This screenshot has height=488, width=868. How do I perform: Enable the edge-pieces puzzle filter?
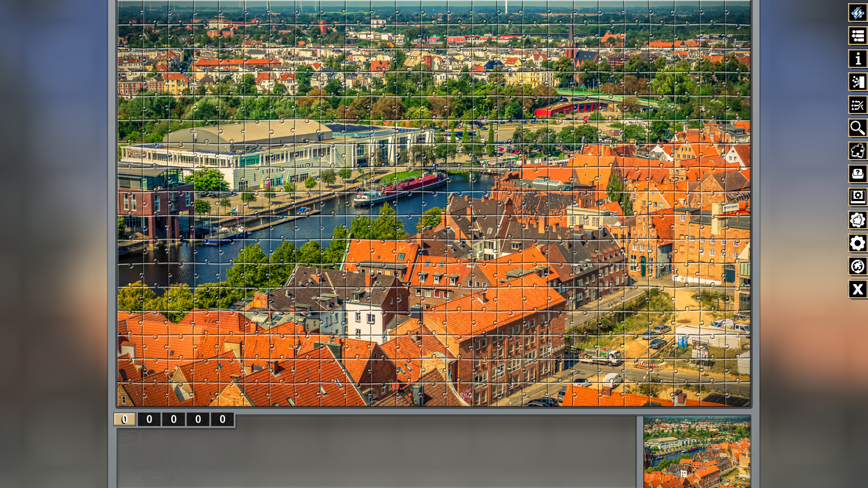pos(858,151)
